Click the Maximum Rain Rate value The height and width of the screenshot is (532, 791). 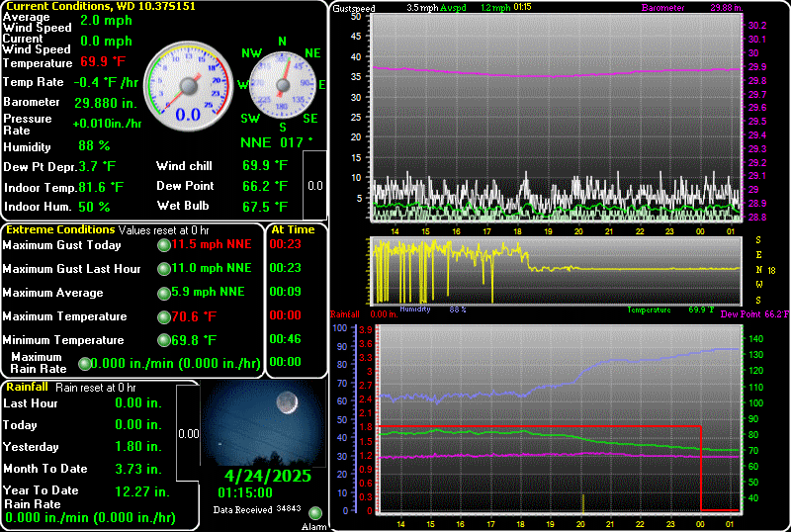point(176,364)
